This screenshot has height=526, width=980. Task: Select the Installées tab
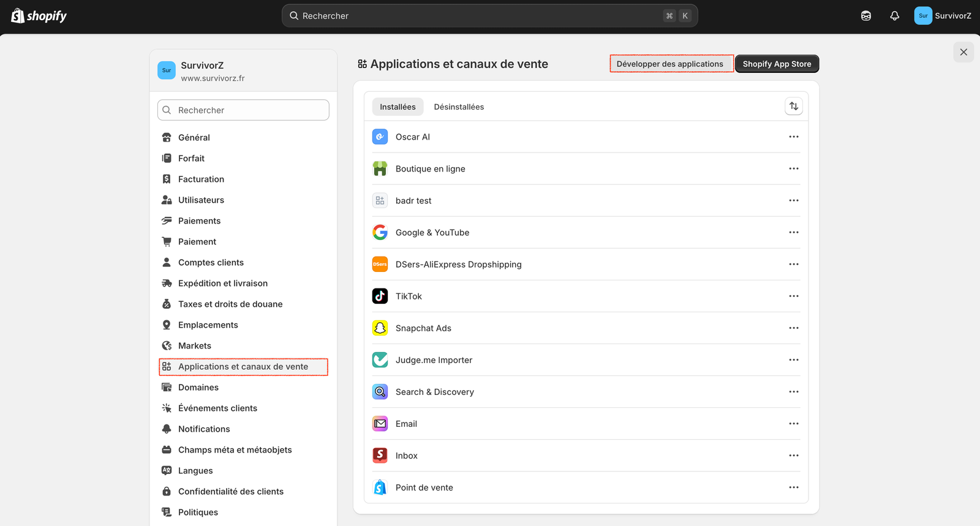click(x=398, y=107)
